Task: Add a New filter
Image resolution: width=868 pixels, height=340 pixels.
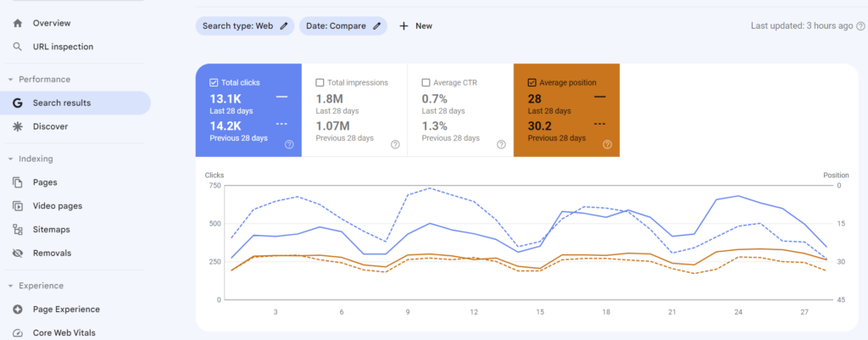Action: 415,26
